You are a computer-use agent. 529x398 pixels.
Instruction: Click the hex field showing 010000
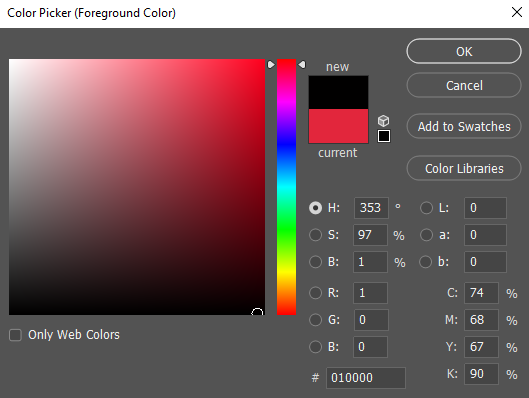(366, 378)
